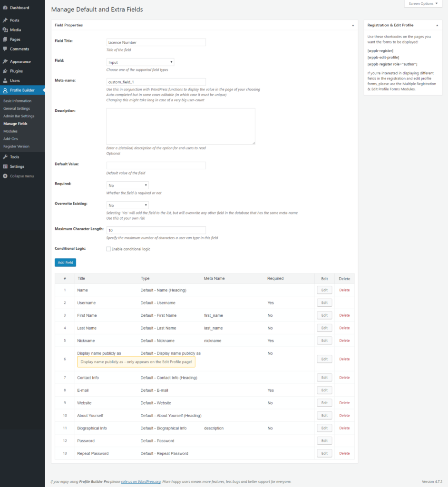Click the Plugins plug icon
This screenshot has height=487, width=448.
pyautogui.click(x=5, y=71)
